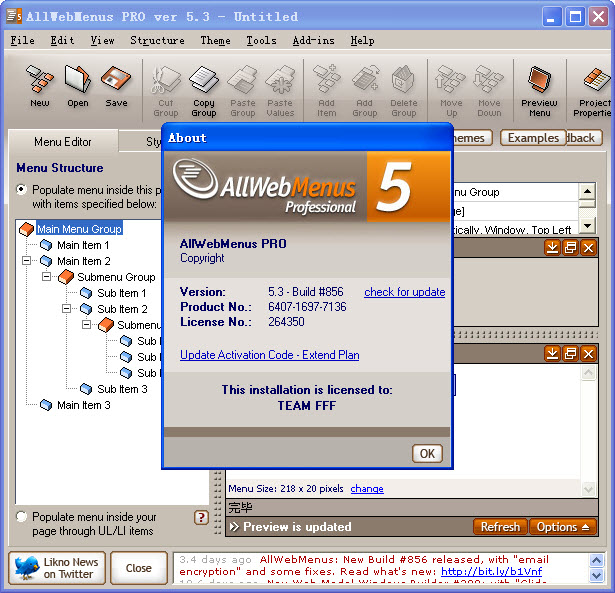Open Project Properties from the toolbar
Image resolution: width=615 pixels, height=593 pixels.
coord(593,91)
